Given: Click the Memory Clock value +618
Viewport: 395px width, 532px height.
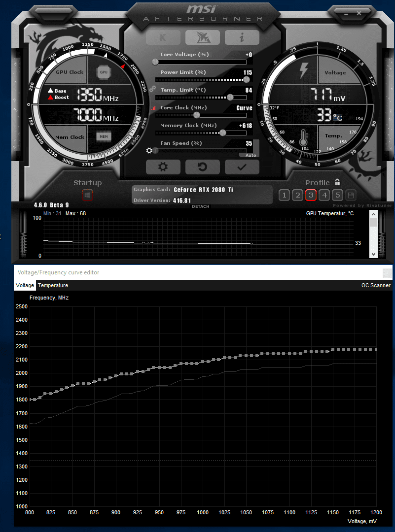Looking at the screenshot, I should [246, 126].
